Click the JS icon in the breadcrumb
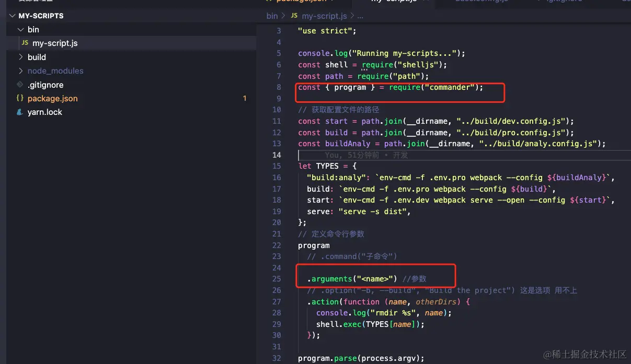Screen dimensions: 631x364 click(x=294, y=16)
